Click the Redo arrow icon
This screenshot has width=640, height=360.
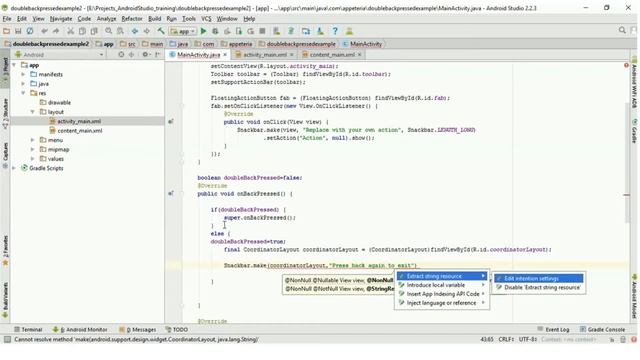(56, 31)
